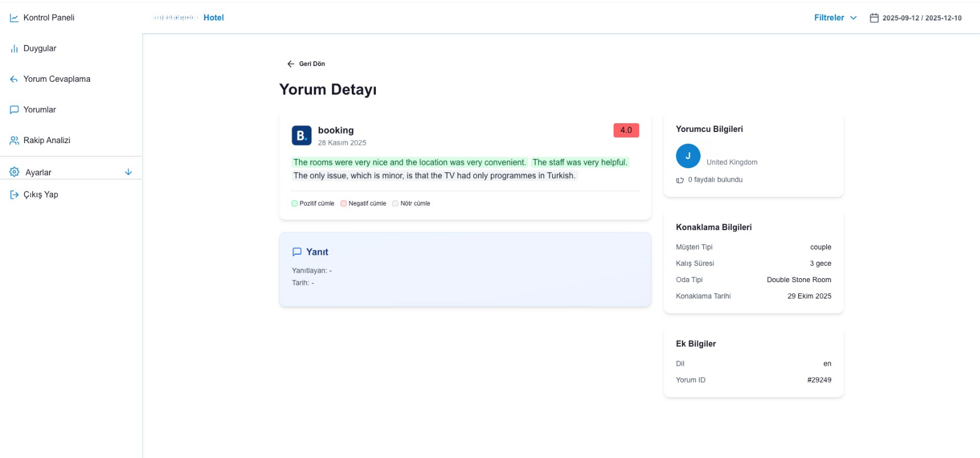Click the Rakip Analizi people icon
Image resolution: width=980 pixels, height=458 pixels.
tap(14, 141)
